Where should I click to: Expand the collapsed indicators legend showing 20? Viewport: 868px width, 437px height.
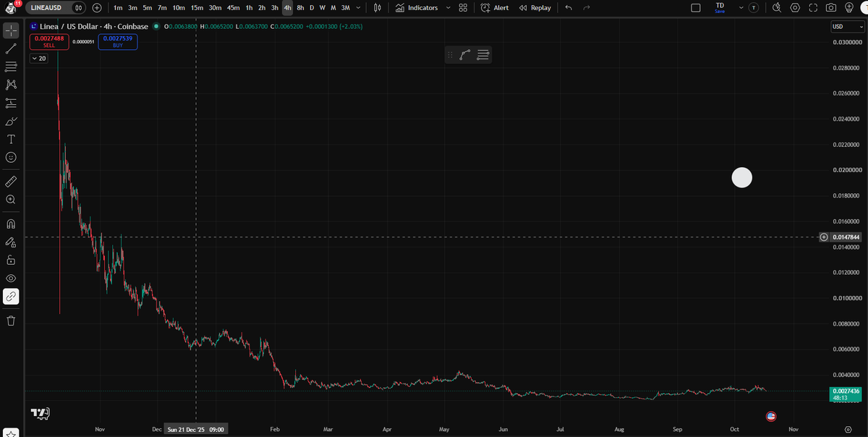38,59
